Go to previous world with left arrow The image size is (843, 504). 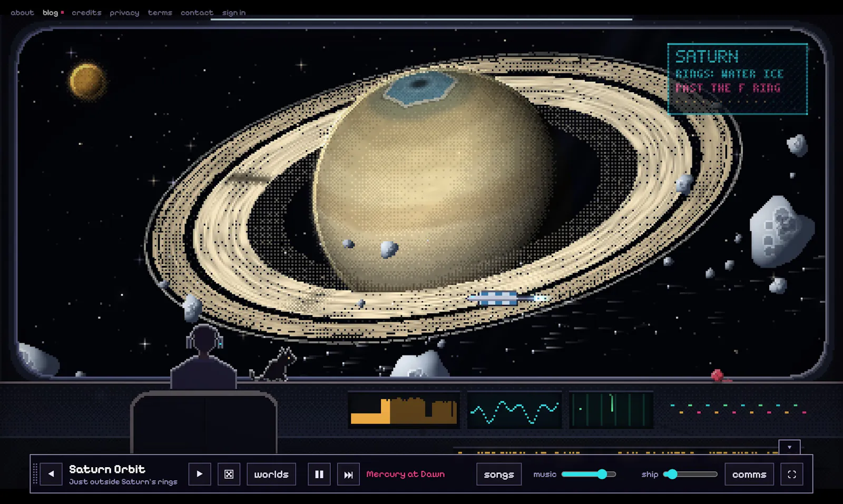point(51,474)
